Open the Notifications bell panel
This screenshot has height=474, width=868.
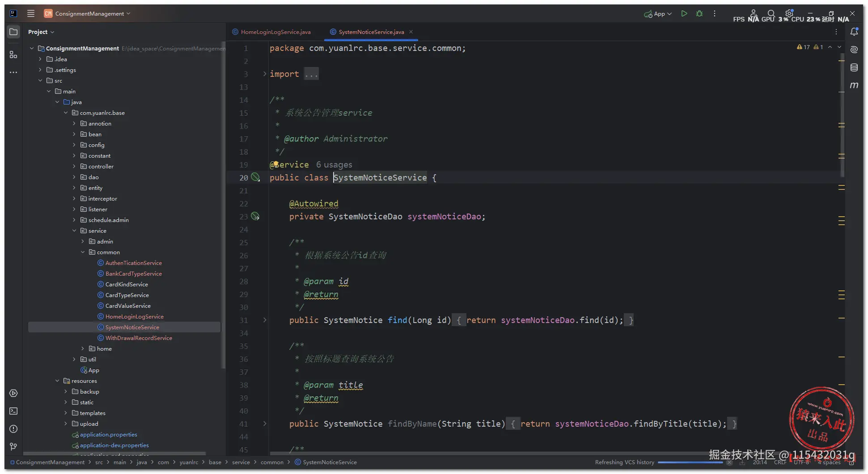[x=854, y=32]
